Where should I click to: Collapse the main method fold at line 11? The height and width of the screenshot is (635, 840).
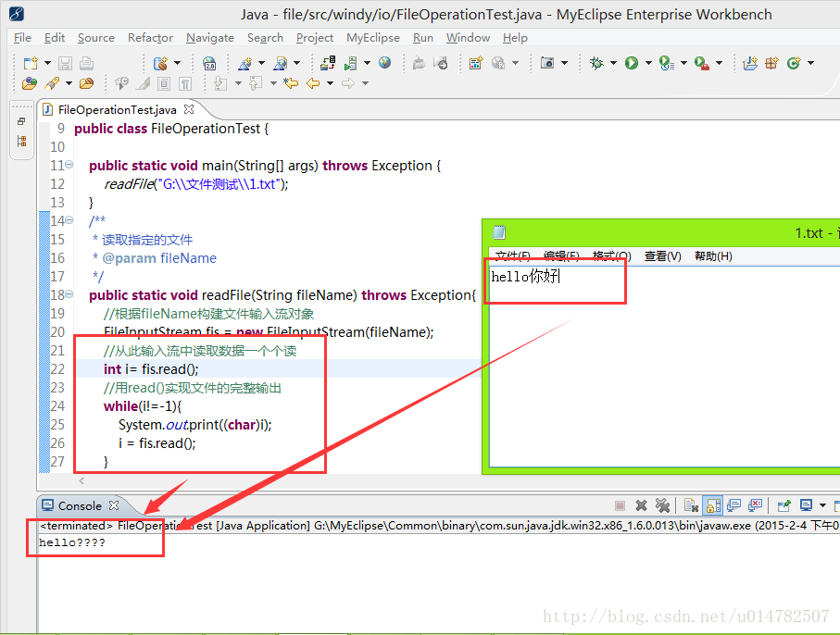pyautogui.click(x=69, y=165)
